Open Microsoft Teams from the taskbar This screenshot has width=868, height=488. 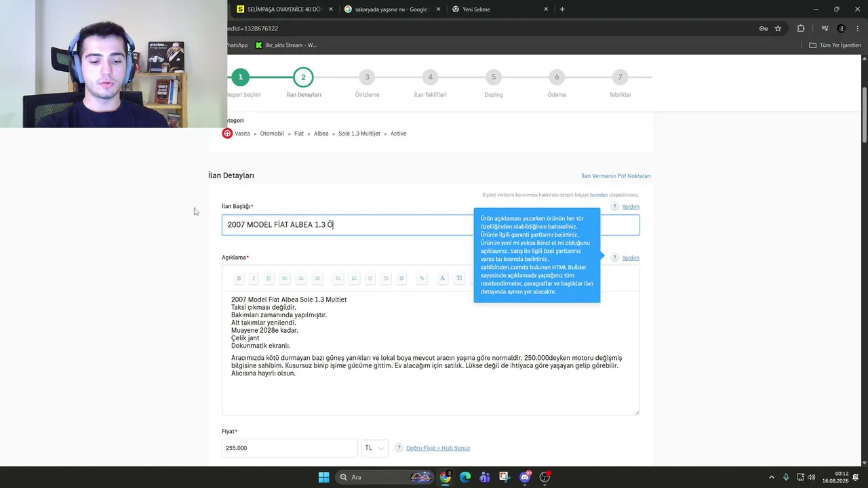click(x=485, y=477)
